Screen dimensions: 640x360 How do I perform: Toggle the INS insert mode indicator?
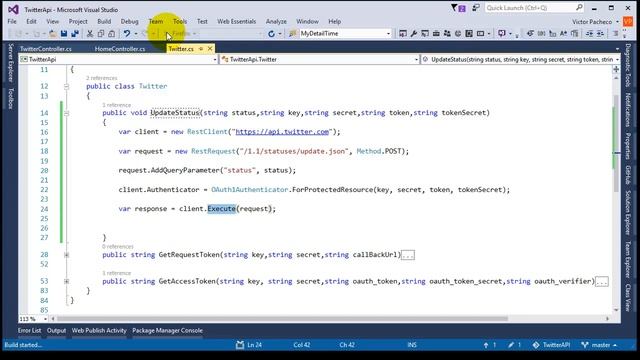tap(412, 345)
